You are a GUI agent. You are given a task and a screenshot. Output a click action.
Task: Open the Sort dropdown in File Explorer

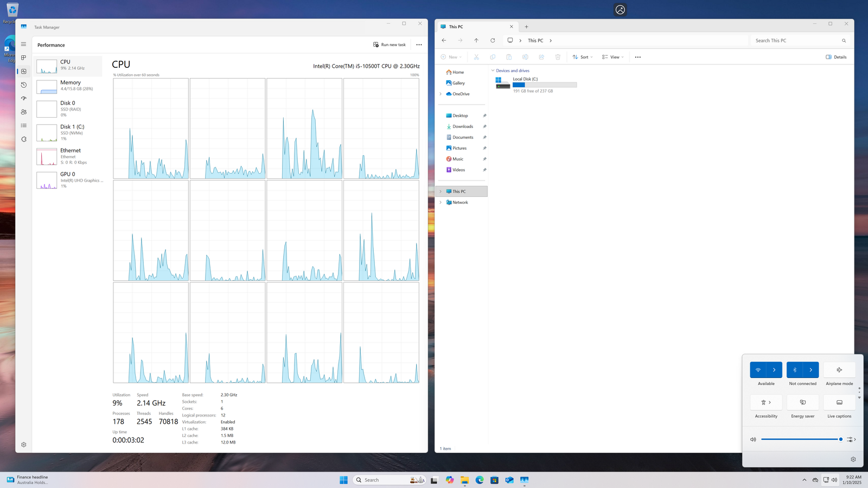click(x=583, y=57)
